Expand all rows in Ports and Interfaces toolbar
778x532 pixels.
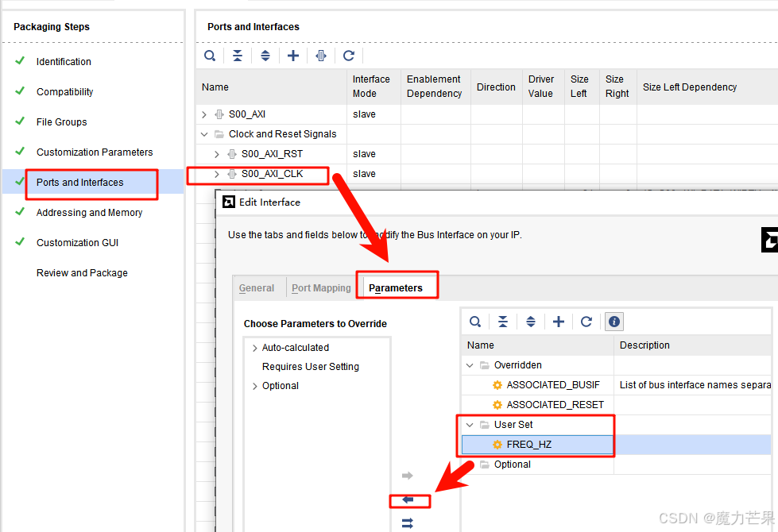click(265, 56)
